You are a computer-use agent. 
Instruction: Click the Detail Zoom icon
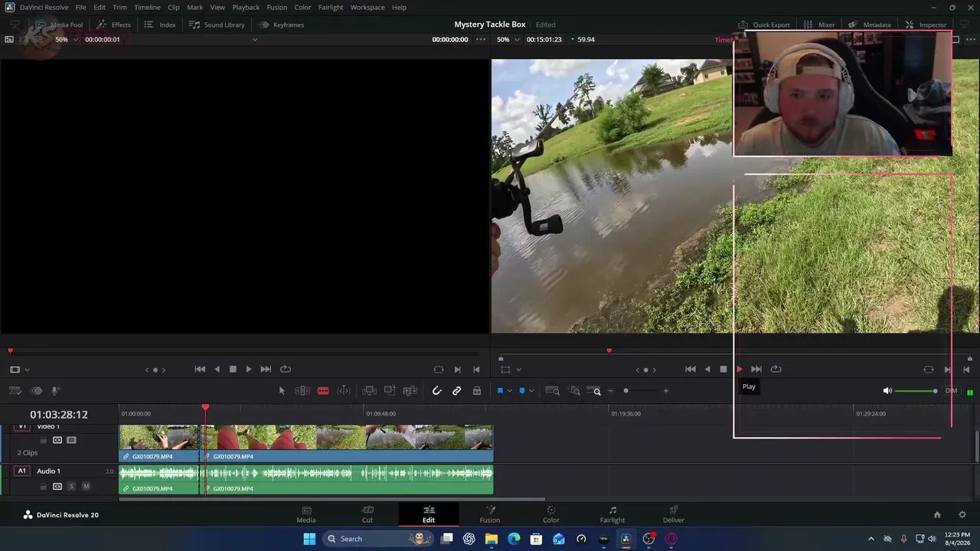(575, 391)
